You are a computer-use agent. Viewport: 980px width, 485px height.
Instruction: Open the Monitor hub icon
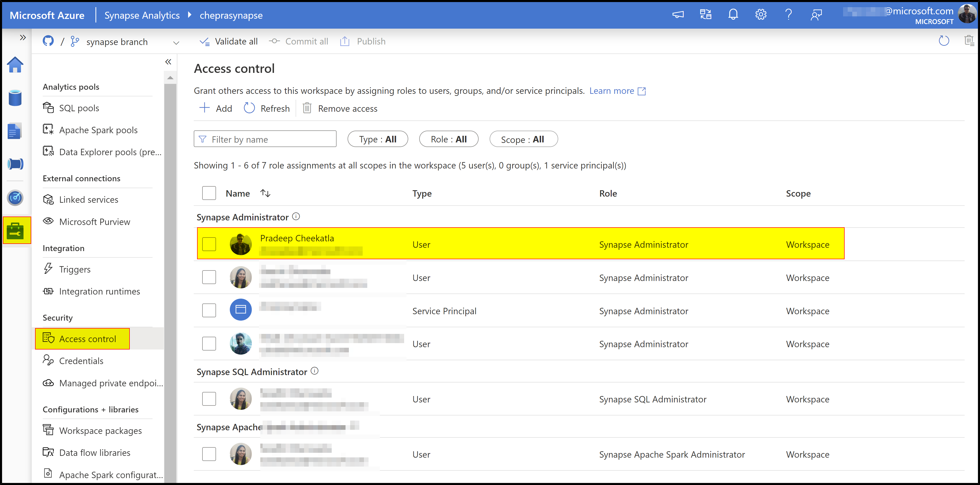[15, 198]
